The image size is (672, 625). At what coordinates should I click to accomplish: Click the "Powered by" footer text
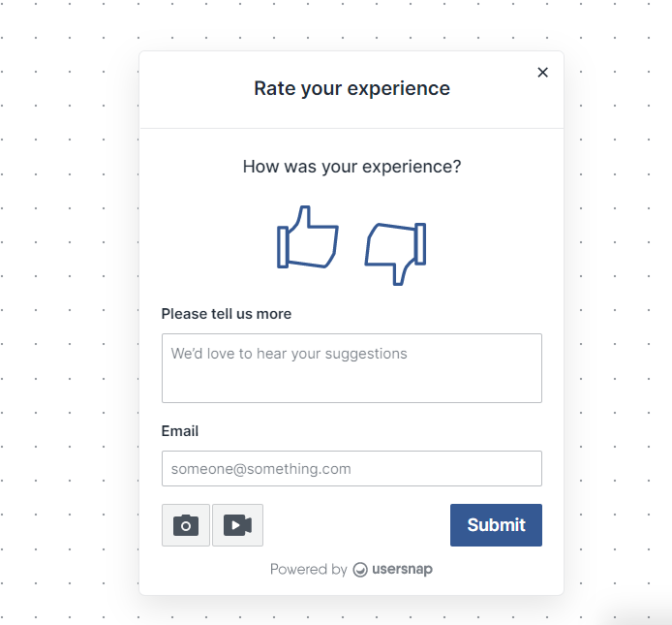pos(309,569)
